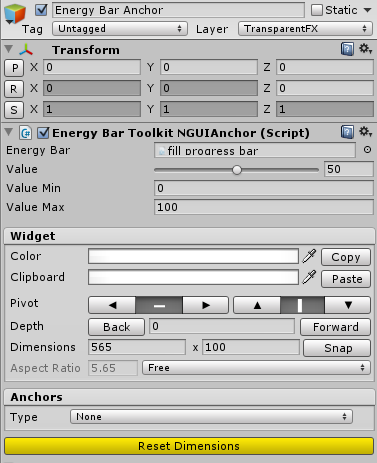Open Transform gear settings menu
377x463 pixels.
pos(366,49)
